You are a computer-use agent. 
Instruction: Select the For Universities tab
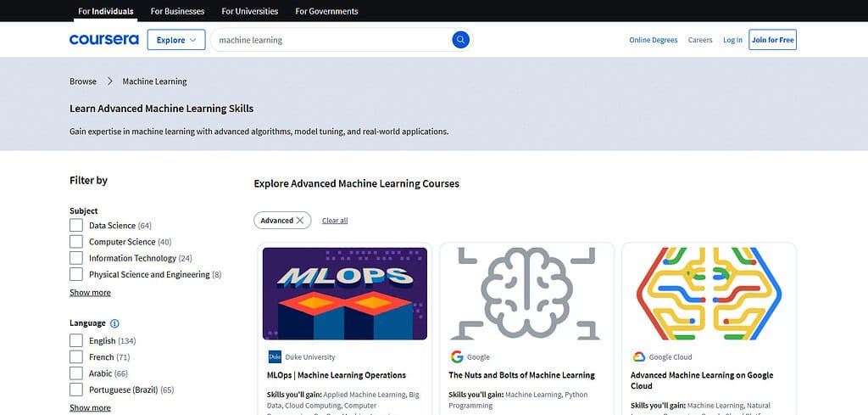(250, 11)
